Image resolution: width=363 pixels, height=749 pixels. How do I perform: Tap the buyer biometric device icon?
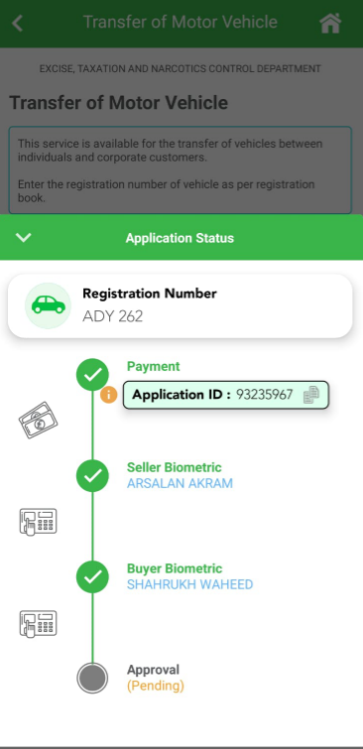pos(38,623)
